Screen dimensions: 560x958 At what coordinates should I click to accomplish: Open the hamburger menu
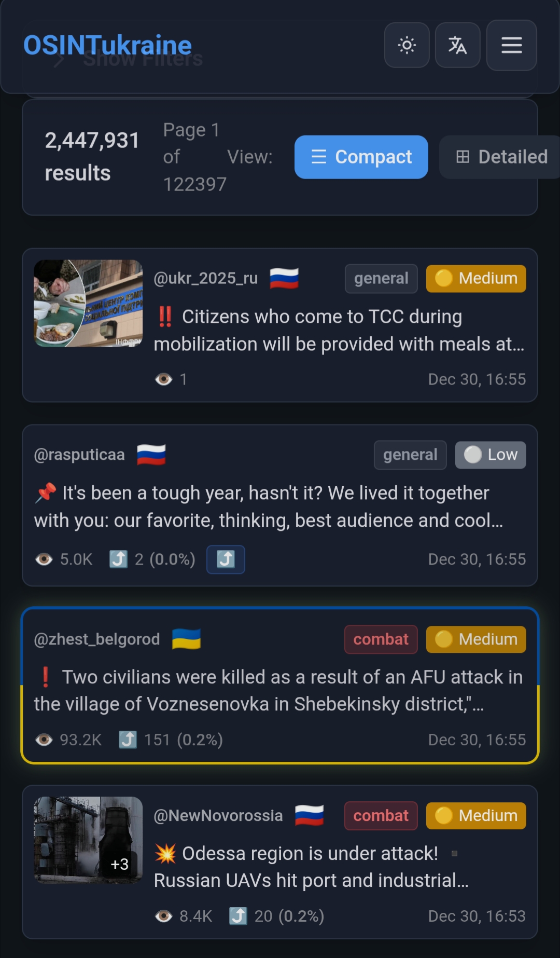(x=511, y=45)
